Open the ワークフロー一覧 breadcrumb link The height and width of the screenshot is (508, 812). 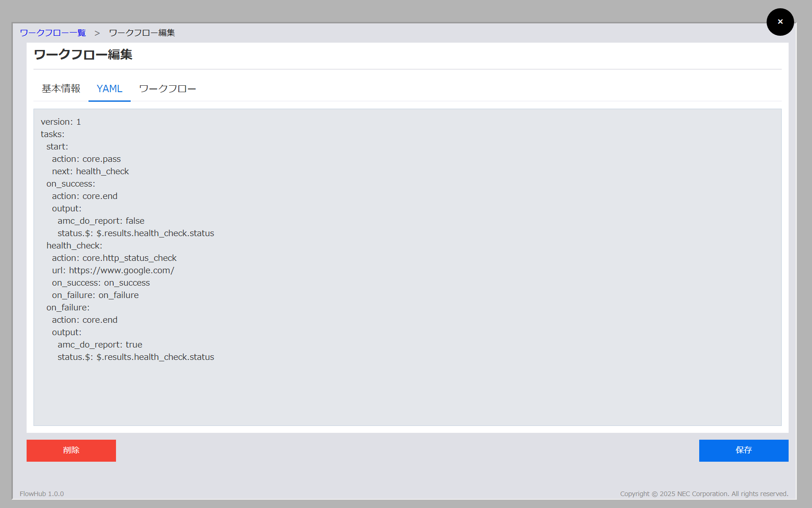coord(53,33)
